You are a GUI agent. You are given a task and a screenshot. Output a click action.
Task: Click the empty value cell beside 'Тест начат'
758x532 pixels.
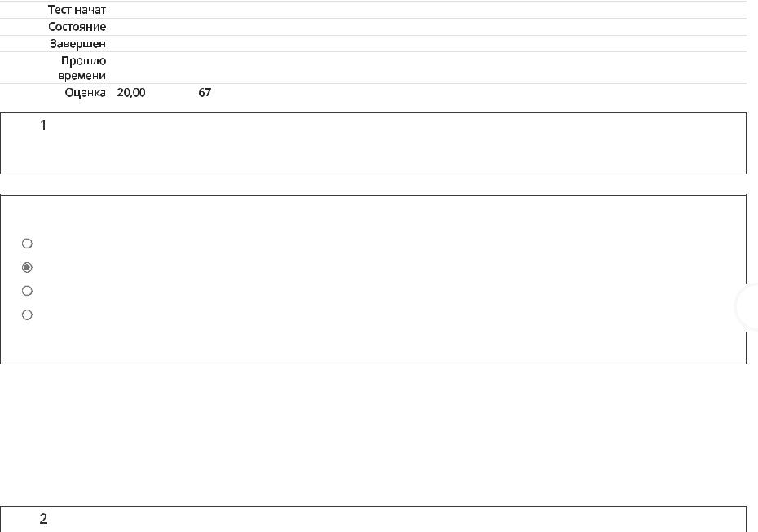click(x=430, y=10)
